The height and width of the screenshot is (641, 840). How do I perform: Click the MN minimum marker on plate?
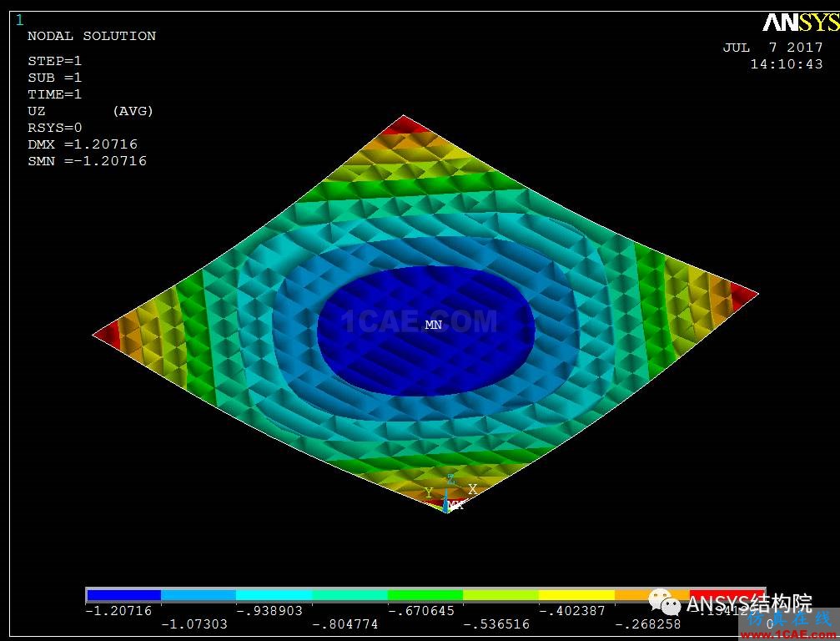click(x=434, y=325)
